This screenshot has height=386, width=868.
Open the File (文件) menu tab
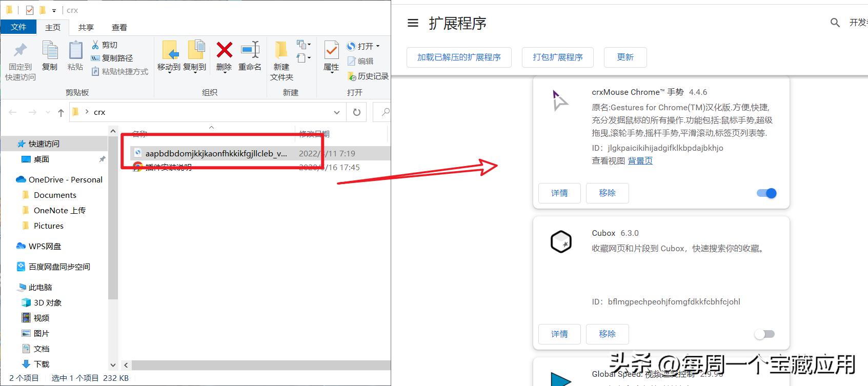(x=18, y=27)
